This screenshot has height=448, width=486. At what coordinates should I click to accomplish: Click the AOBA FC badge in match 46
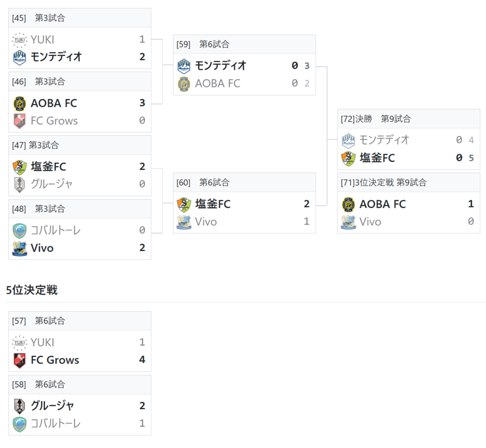tap(19, 103)
